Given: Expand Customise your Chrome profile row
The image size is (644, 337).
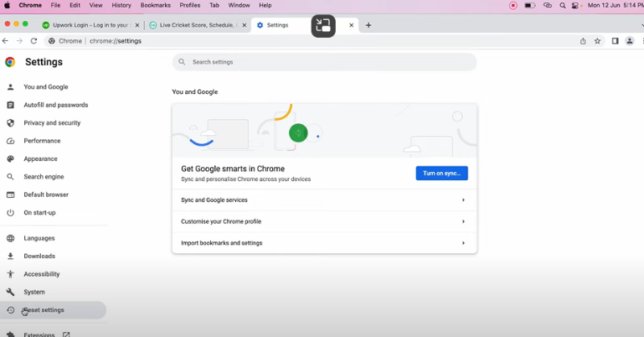Looking at the screenshot, I should tap(324, 221).
